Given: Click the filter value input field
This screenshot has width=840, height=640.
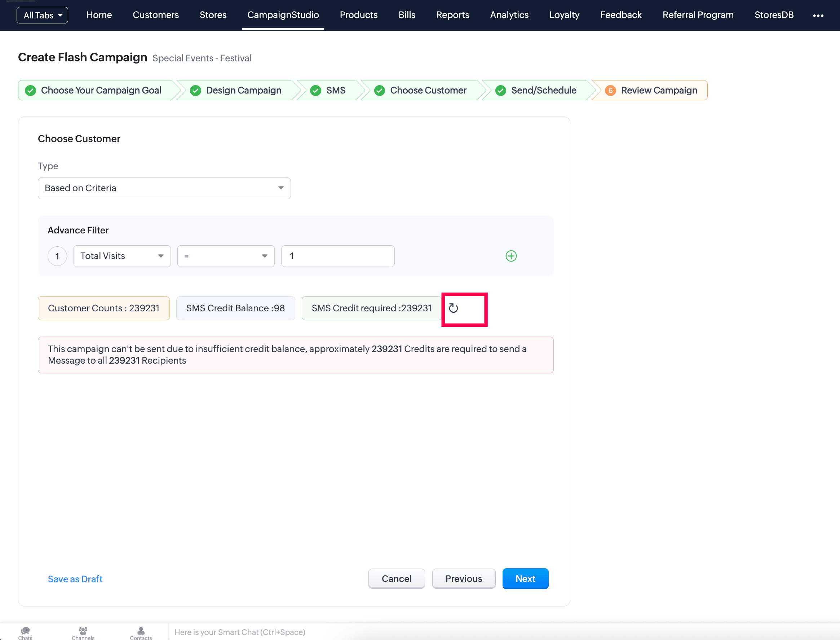Looking at the screenshot, I should point(337,256).
